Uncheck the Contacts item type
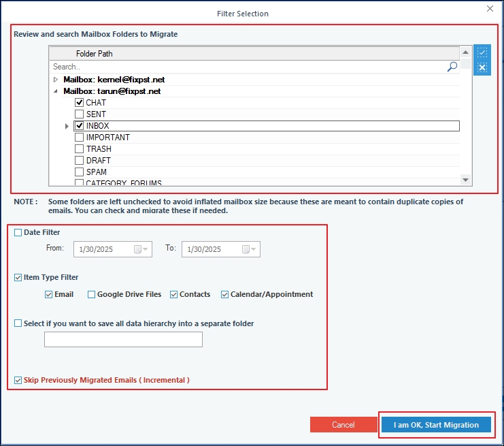 pos(173,294)
